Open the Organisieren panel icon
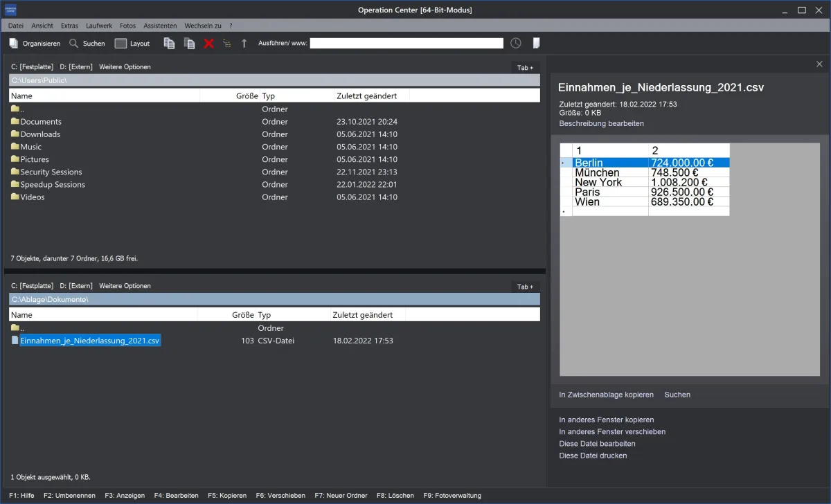831x504 pixels. [12, 42]
